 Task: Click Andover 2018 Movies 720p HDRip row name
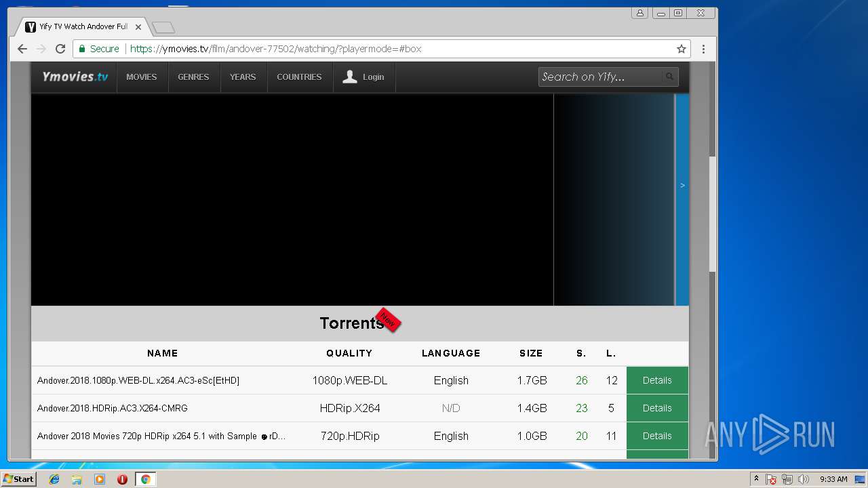pos(161,436)
